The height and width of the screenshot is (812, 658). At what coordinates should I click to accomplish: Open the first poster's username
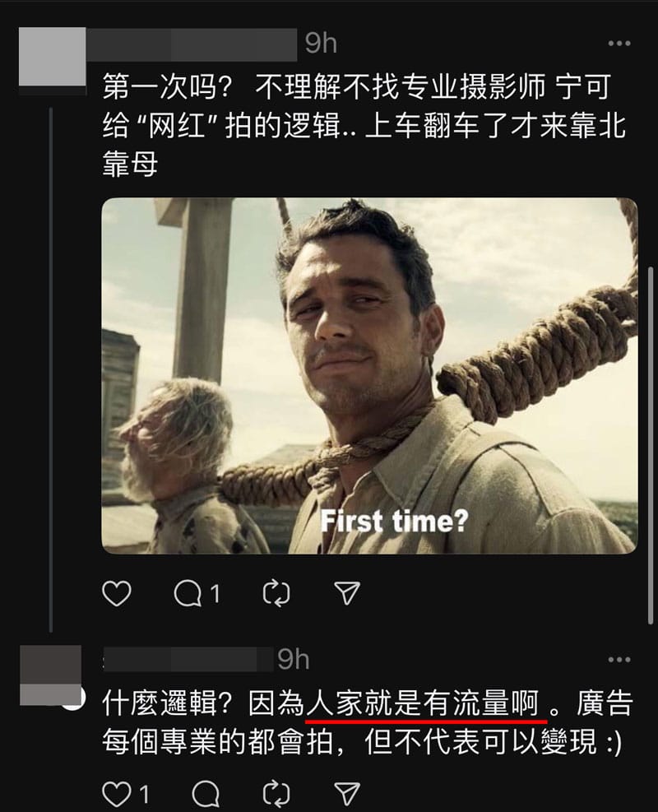click(192, 44)
